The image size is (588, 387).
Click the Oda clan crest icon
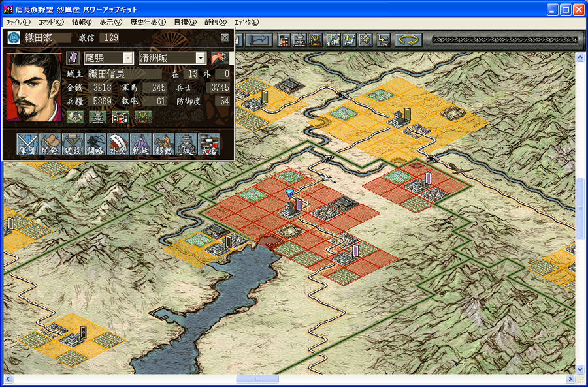coord(14,37)
